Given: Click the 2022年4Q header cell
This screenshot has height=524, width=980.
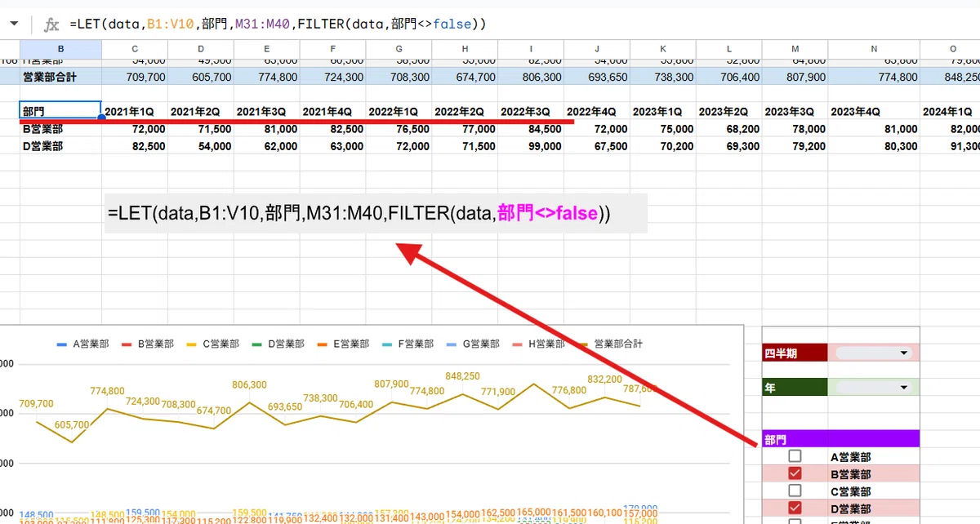Looking at the screenshot, I should pos(597,111).
